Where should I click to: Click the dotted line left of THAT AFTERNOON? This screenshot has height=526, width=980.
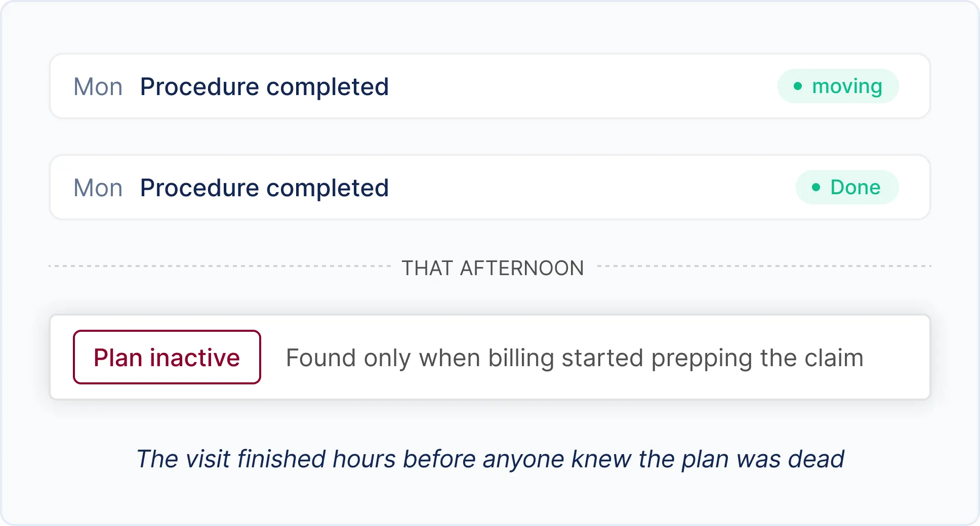(x=220, y=266)
